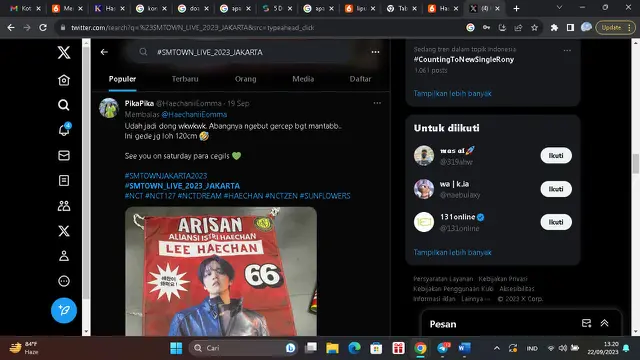Open hashtag #SMTOWNJAKARTA2023
Image resolution: width=640 pixels, height=360 pixels.
click(166, 176)
